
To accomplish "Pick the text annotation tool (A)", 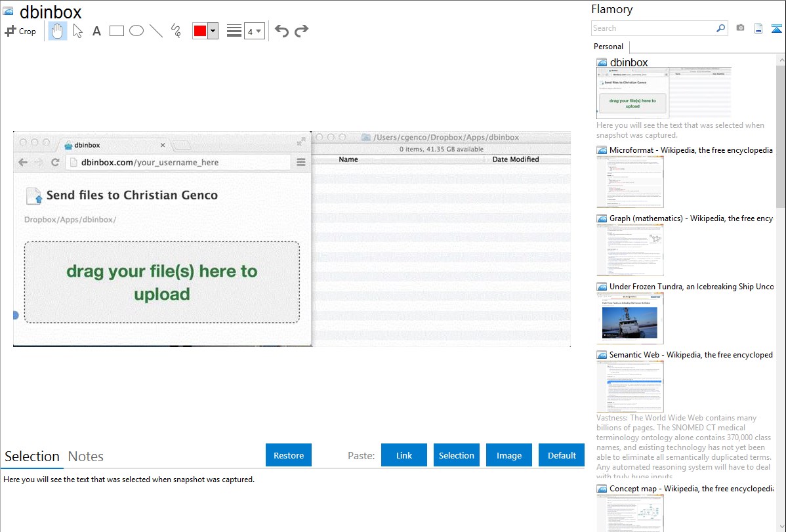I will click(96, 31).
